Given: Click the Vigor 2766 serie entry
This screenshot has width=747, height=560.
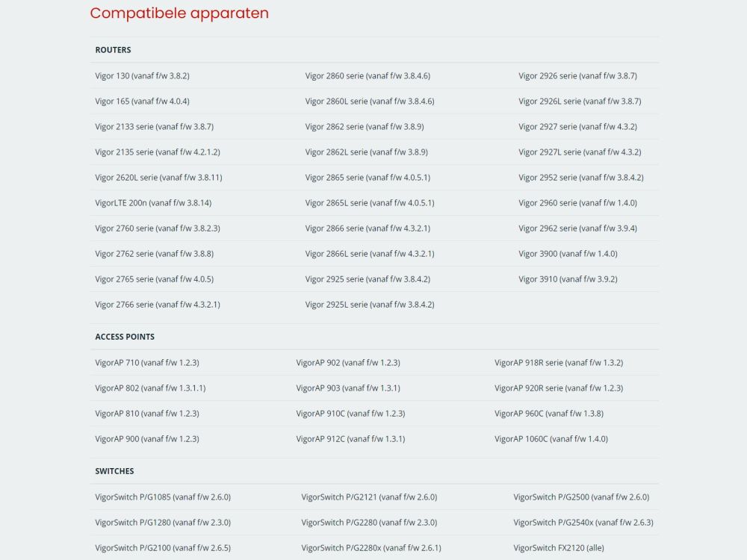Looking at the screenshot, I should (157, 305).
